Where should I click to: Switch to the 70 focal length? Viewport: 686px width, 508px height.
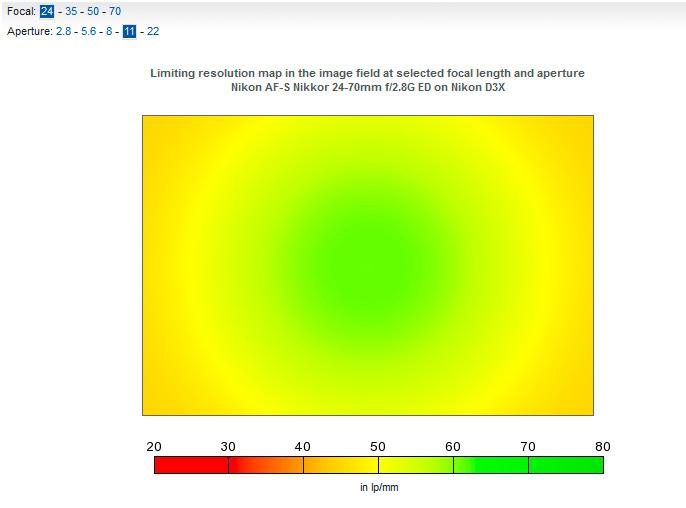[115, 11]
